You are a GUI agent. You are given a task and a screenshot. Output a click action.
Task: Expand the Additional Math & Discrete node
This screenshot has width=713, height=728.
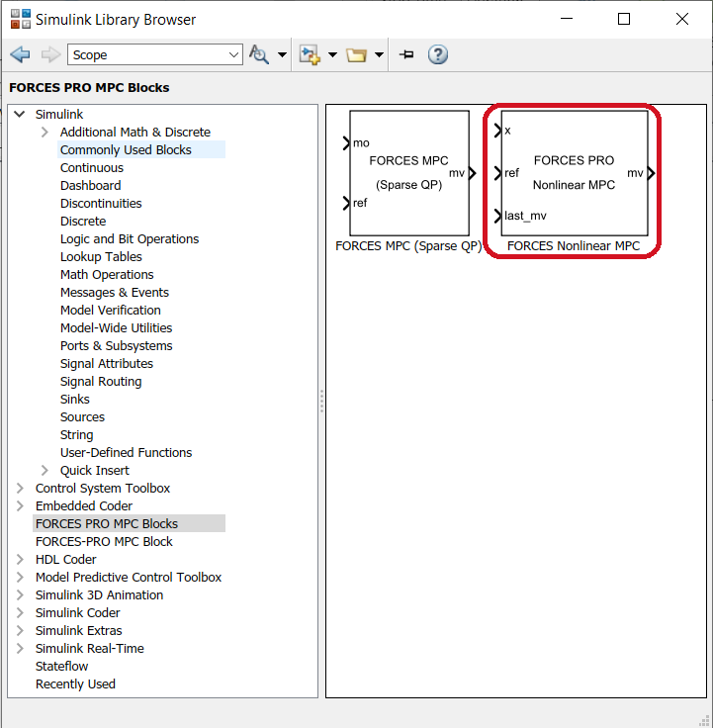(x=45, y=133)
